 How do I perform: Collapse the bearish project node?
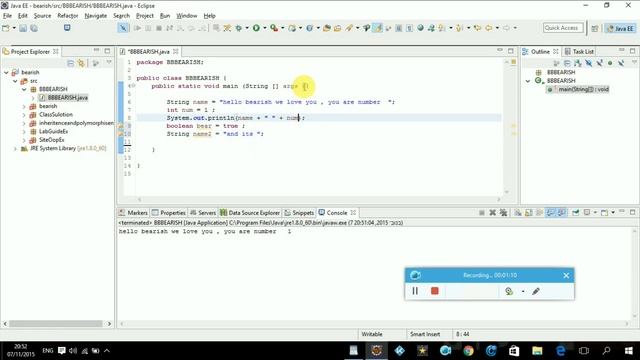(6, 72)
